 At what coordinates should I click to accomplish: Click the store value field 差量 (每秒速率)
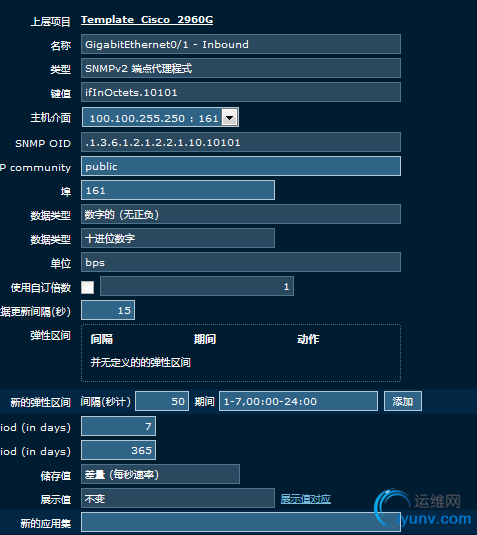click(x=160, y=474)
